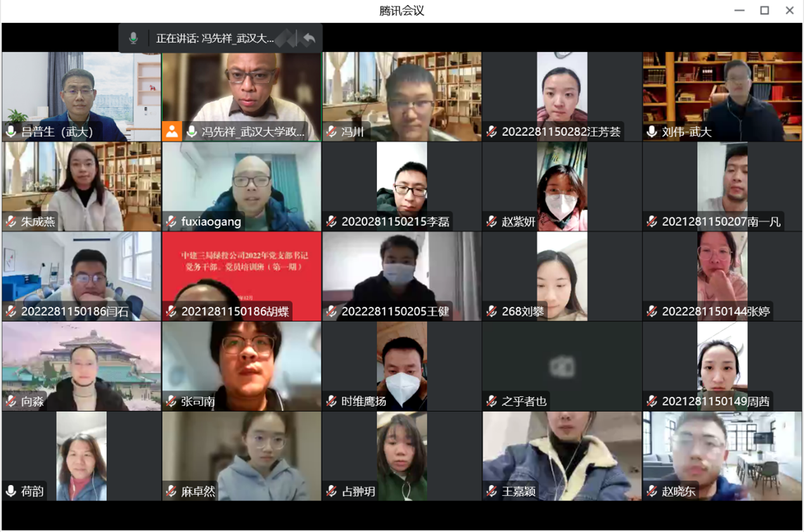Click the 正在讲话 speaker name text
The height and width of the screenshot is (532, 804).
(x=215, y=39)
